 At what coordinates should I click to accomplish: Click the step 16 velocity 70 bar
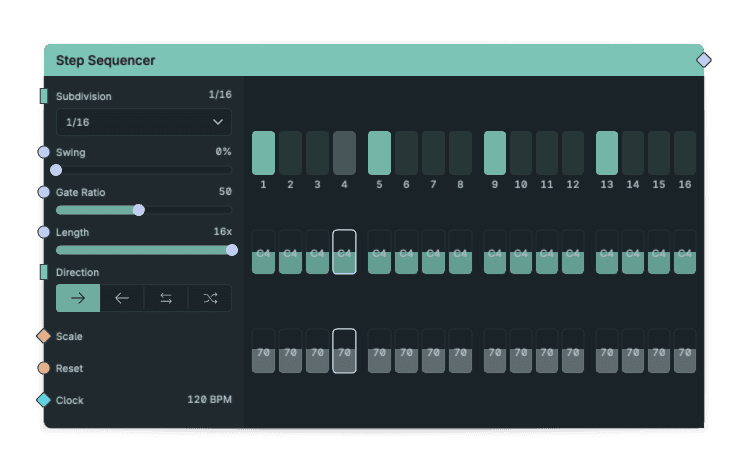(685, 351)
